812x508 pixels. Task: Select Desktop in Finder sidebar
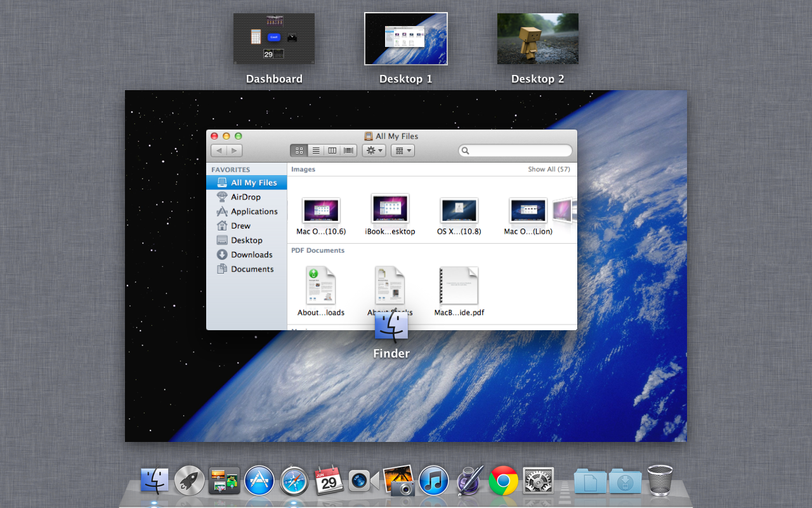coord(247,240)
